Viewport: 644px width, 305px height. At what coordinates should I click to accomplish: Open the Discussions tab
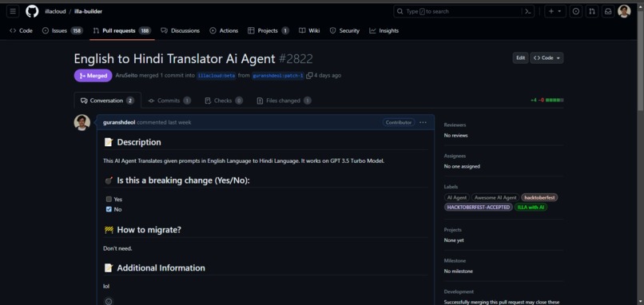click(x=181, y=31)
